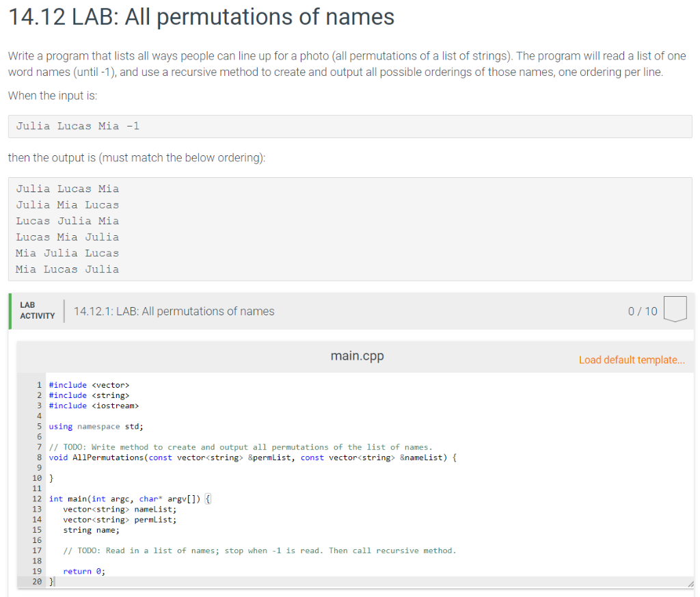Click the 14.12.1 LAB activity title
This screenshot has height=597, width=700.
174,311
